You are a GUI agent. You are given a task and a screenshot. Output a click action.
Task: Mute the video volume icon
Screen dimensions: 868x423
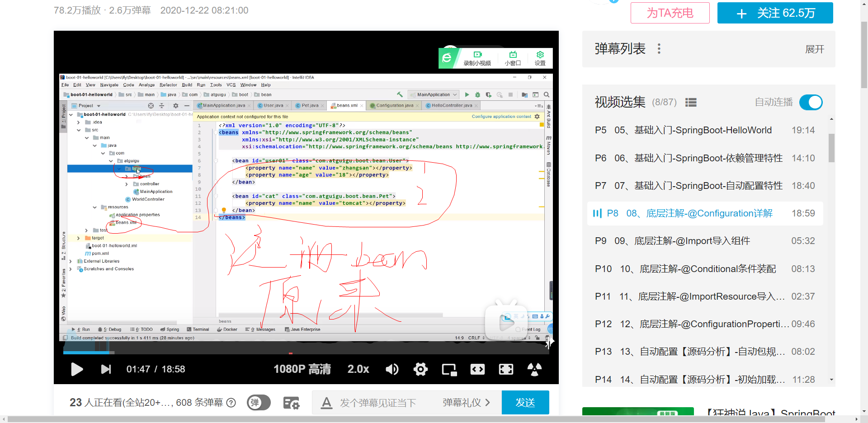point(392,369)
